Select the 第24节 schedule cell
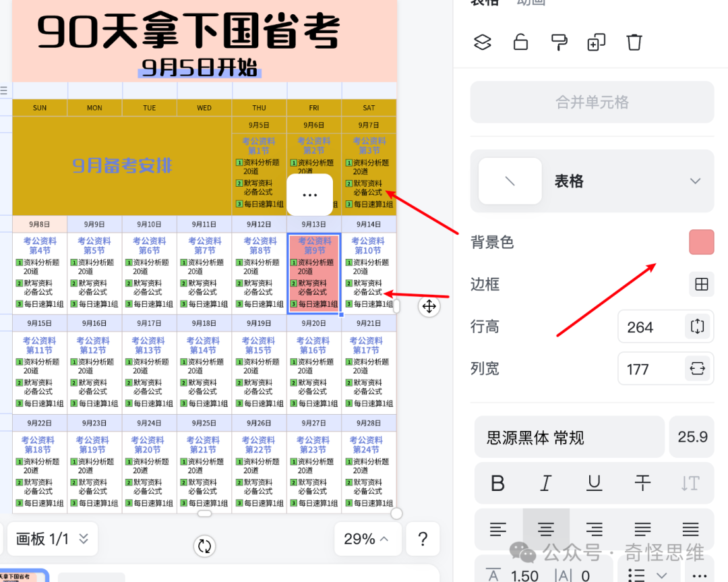The height and width of the screenshot is (582, 728). (369, 472)
